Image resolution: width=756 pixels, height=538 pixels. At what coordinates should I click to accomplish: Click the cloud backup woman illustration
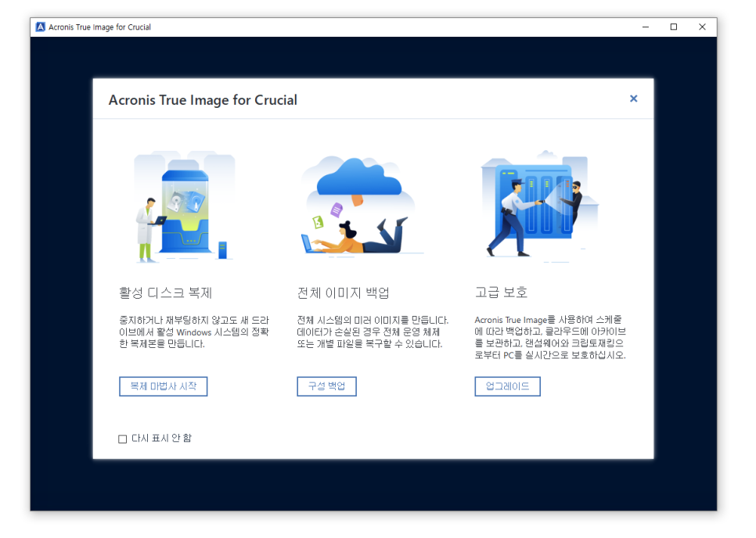[361, 206]
